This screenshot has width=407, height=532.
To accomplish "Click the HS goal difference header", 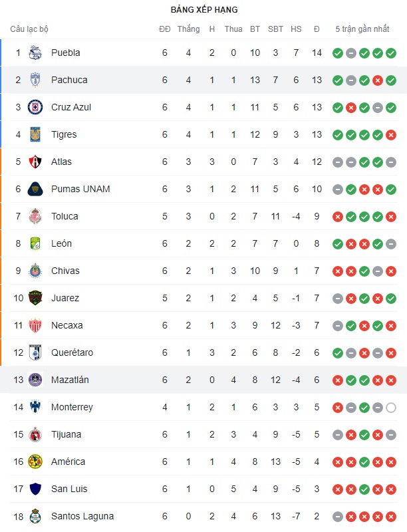I will 296,29.
